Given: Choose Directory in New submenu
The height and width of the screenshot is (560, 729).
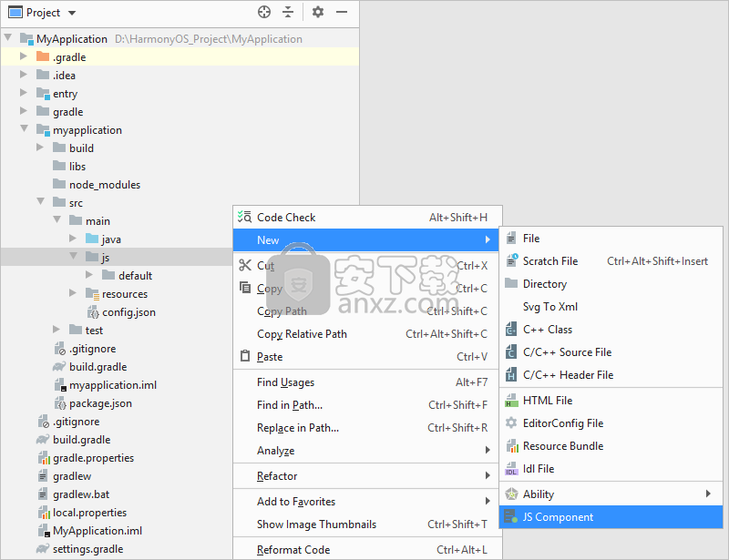Looking at the screenshot, I should pos(611,284).
